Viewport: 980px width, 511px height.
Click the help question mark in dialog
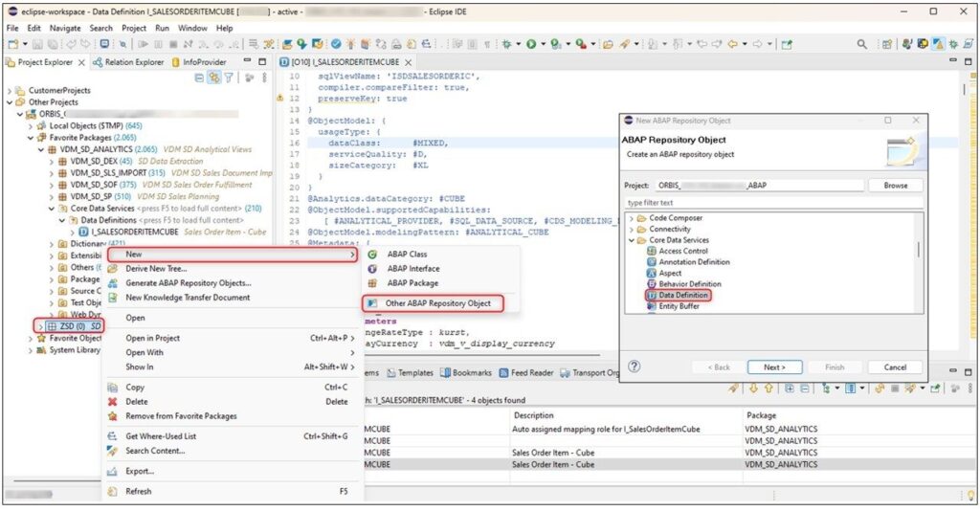click(x=634, y=367)
